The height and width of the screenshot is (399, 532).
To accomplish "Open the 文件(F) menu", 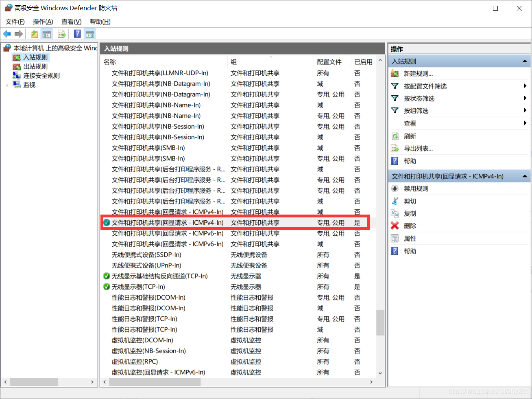I will pyautogui.click(x=15, y=22).
